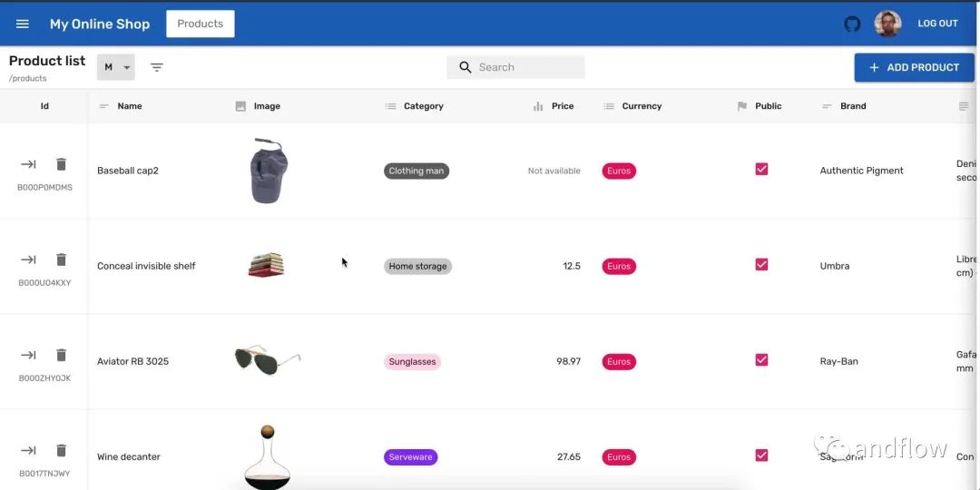Open the hamburger navigation menu
The width and height of the screenshot is (980, 490).
[x=23, y=24]
